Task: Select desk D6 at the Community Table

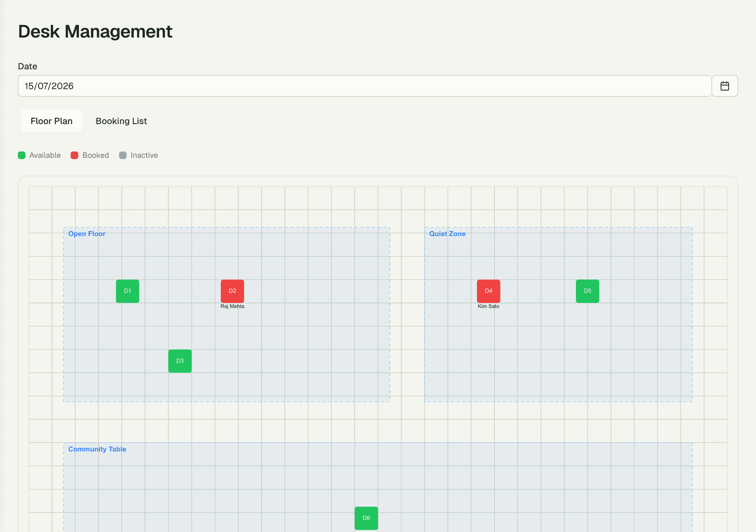Action: click(366, 518)
